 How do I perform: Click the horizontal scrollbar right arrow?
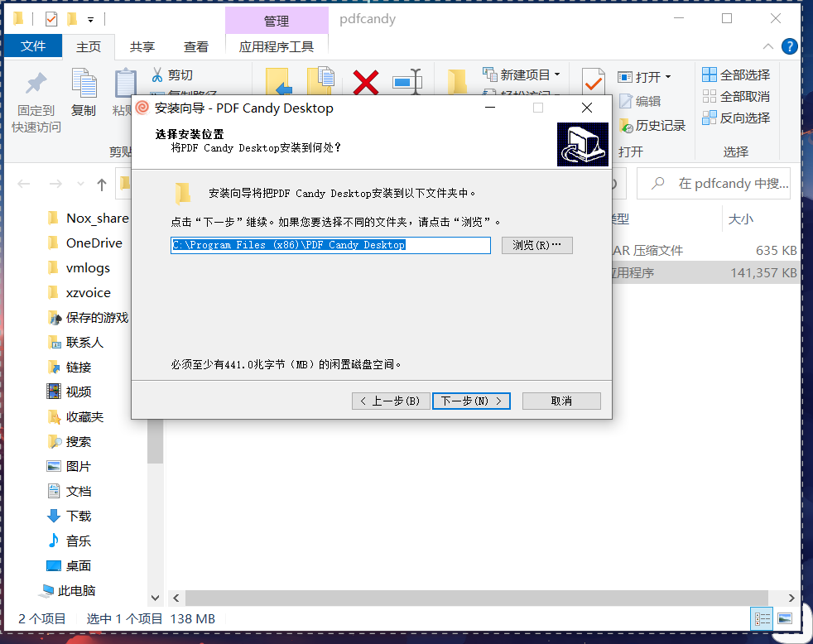coord(791,598)
